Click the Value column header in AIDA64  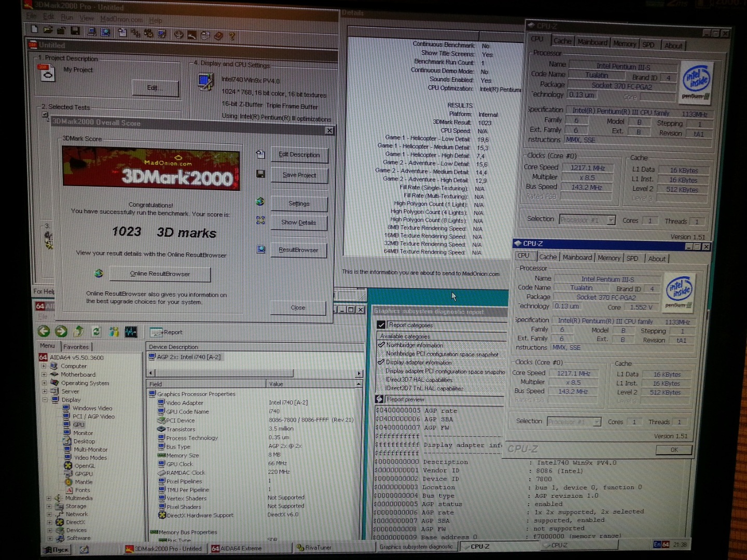pyautogui.click(x=310, y=384)
